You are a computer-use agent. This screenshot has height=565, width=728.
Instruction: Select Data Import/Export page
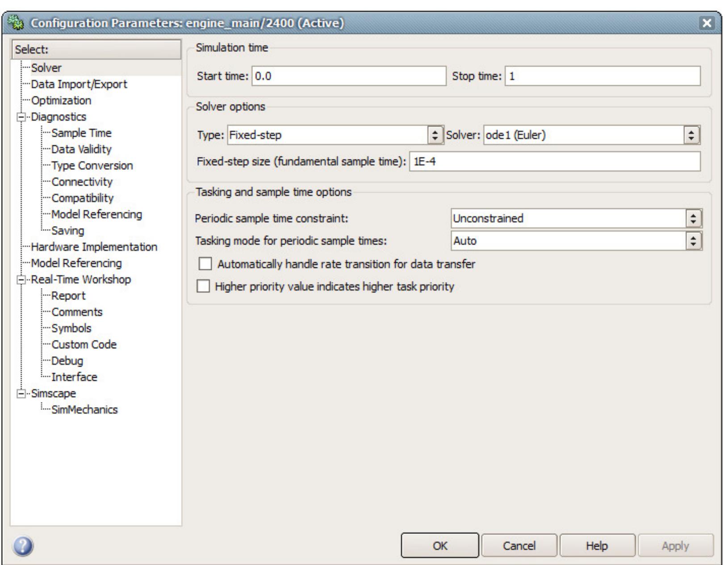(x=79, y=84)
